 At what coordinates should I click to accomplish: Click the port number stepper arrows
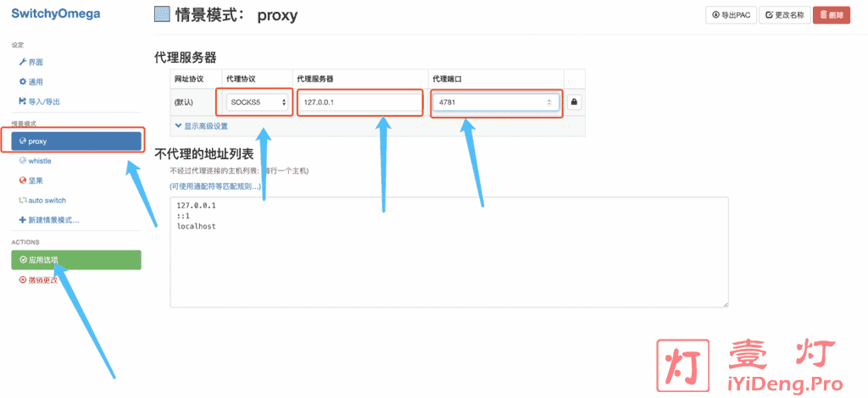coord(549,102)
